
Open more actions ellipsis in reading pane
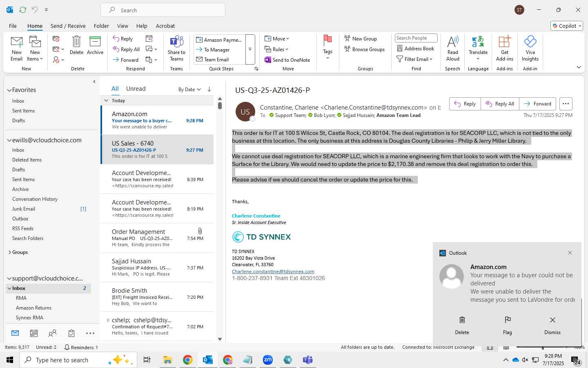pyautogui.click(x=566, y=104)
